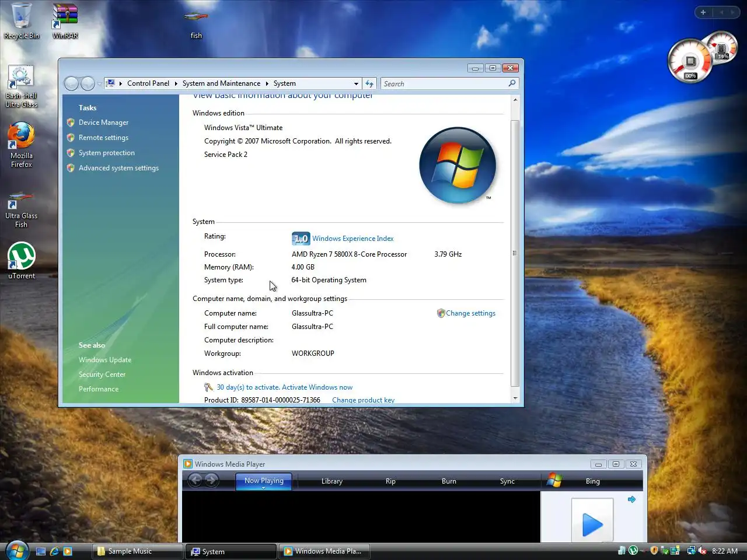Click the clock showing 8:22 AM
The width and height of the screenshot is (747, 560).
725,551
